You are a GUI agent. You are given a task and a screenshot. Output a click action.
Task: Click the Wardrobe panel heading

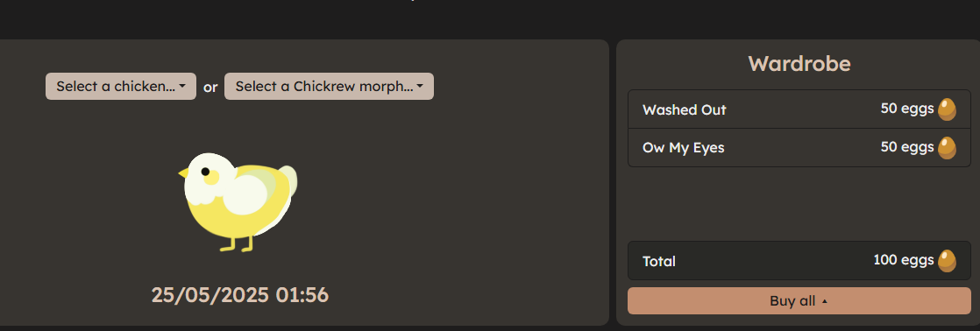point(799,64)
